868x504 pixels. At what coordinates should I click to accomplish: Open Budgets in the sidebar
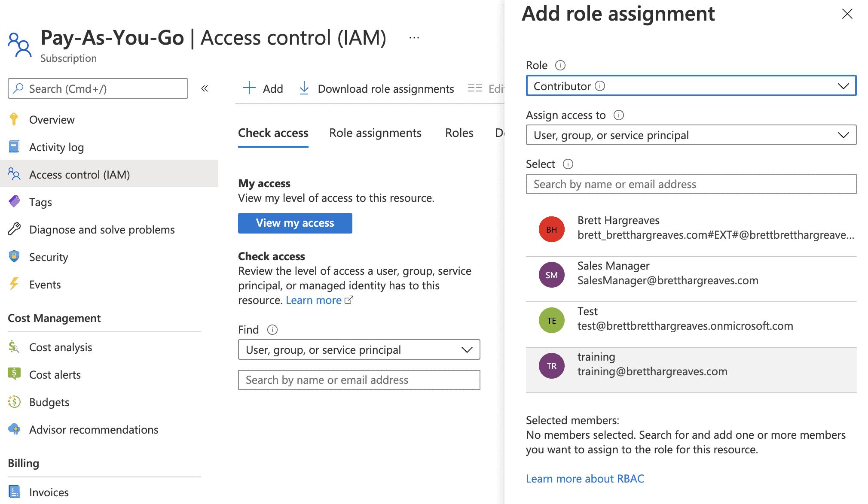[x=109, y=402]
